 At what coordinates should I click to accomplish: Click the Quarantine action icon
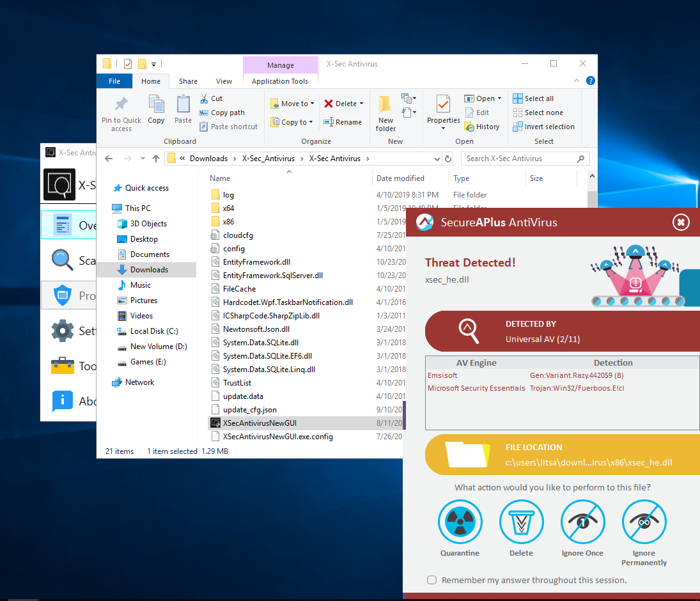coord(460,522)
